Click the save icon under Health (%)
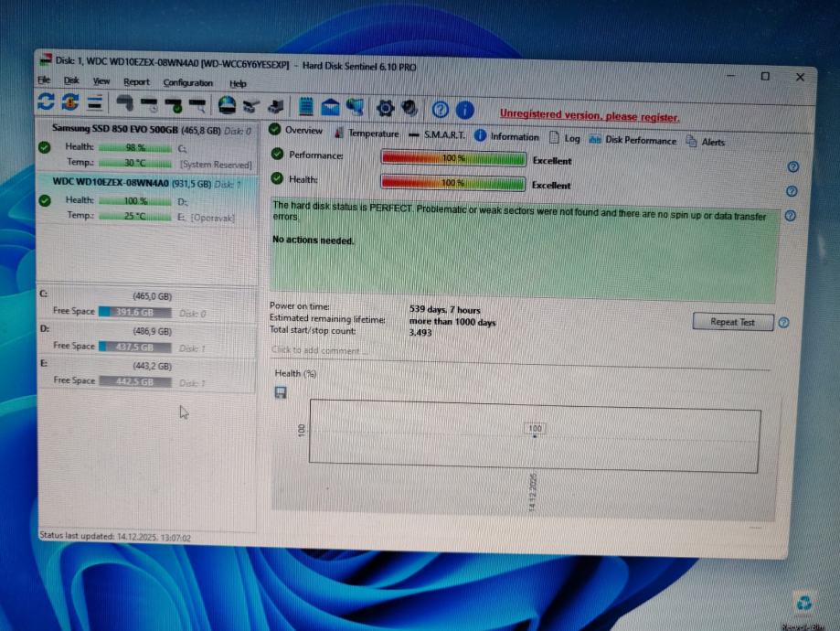 [281, 392]
